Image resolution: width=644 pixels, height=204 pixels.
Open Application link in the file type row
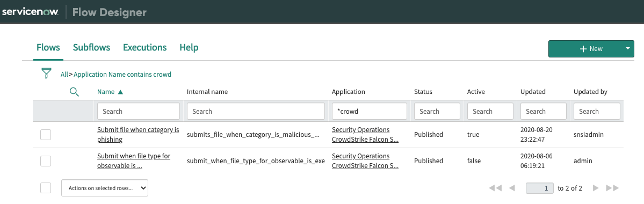click(x=365, y=161)
